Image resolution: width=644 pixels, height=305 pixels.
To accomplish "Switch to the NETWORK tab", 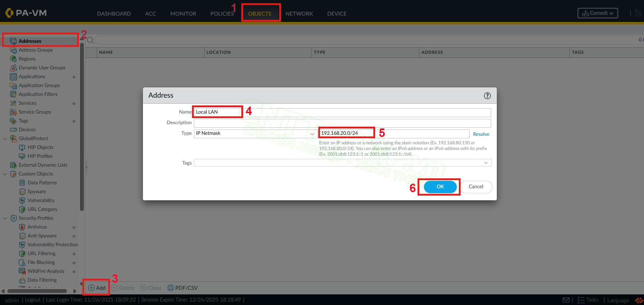I will click(299, 13).
